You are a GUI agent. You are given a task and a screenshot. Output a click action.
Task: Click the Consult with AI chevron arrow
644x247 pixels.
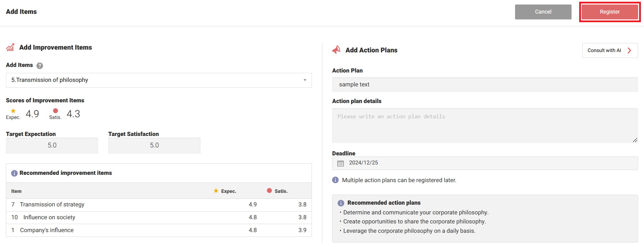[629, 51]
